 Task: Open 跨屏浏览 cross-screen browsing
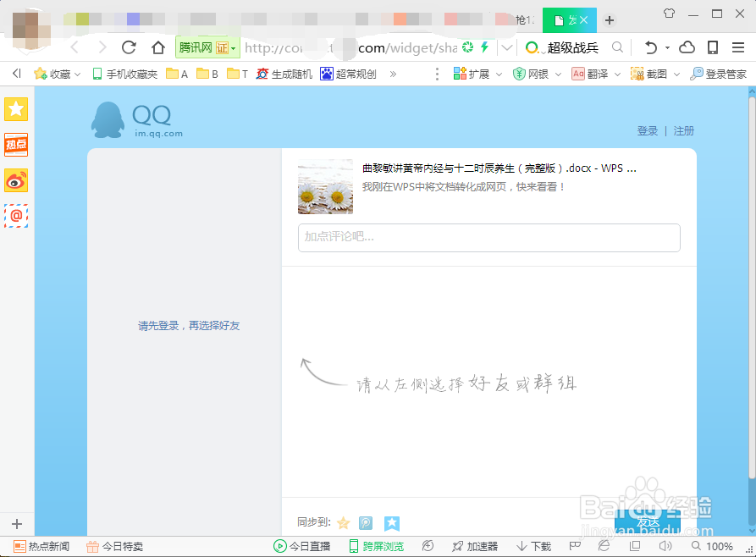pyautogui.click(x=377, y=546)
